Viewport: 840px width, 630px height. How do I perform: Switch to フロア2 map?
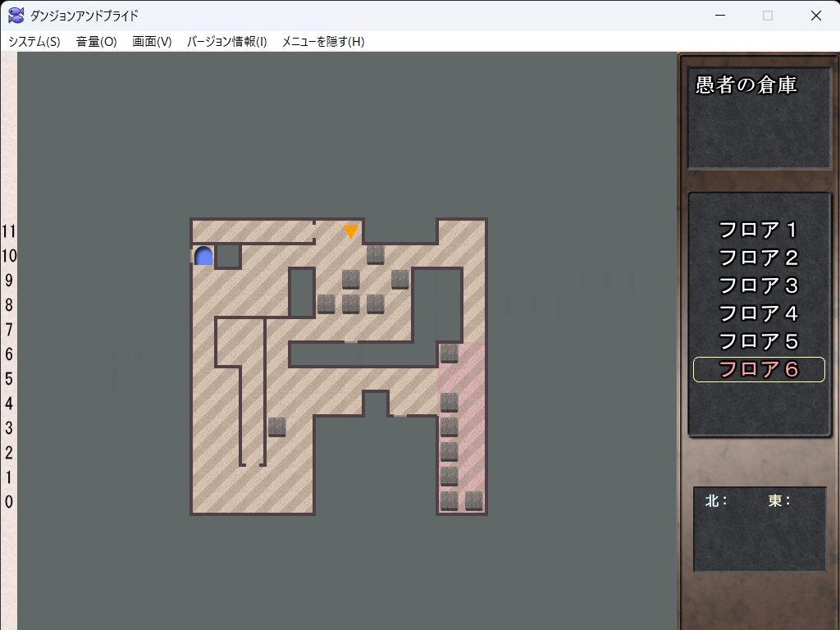[x=759, y=258]
